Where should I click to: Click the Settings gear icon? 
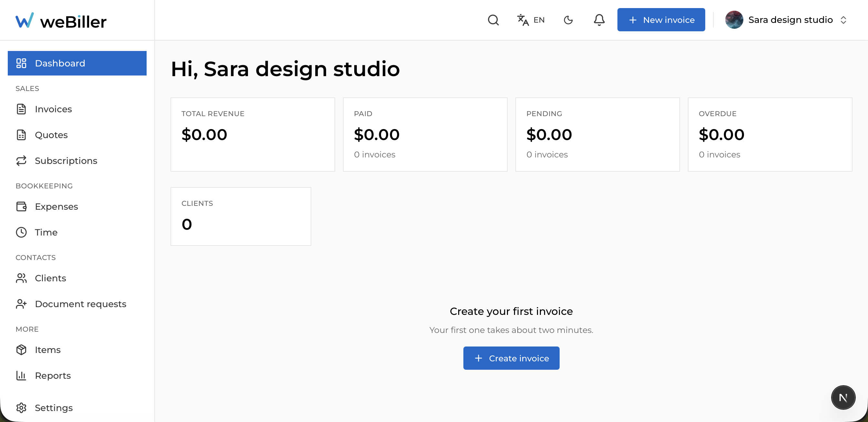21,408
